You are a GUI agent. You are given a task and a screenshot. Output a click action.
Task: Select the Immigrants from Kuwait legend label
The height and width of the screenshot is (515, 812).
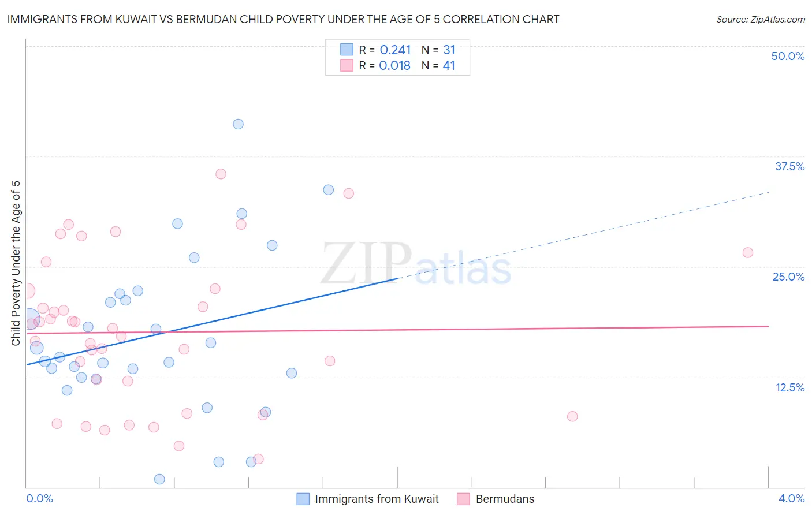pyautogui.click(x=377, y=499)
